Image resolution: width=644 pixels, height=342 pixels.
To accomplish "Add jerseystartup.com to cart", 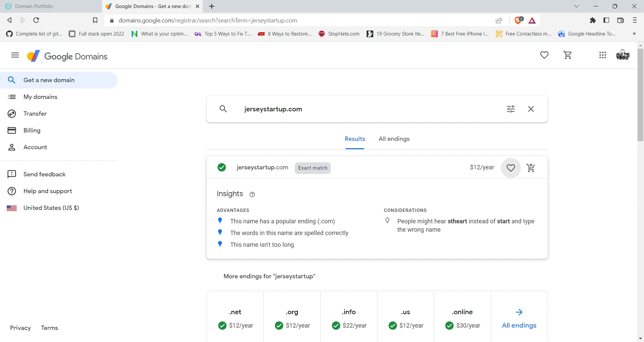I will [x=531, y=168].
